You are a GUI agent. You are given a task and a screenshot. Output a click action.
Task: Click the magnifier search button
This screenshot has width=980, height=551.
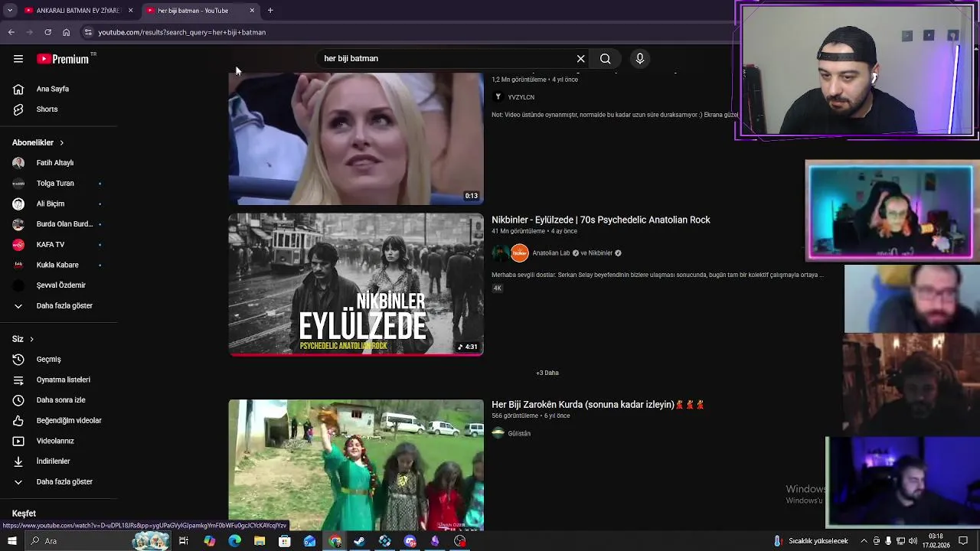click(x=605, y=58)
